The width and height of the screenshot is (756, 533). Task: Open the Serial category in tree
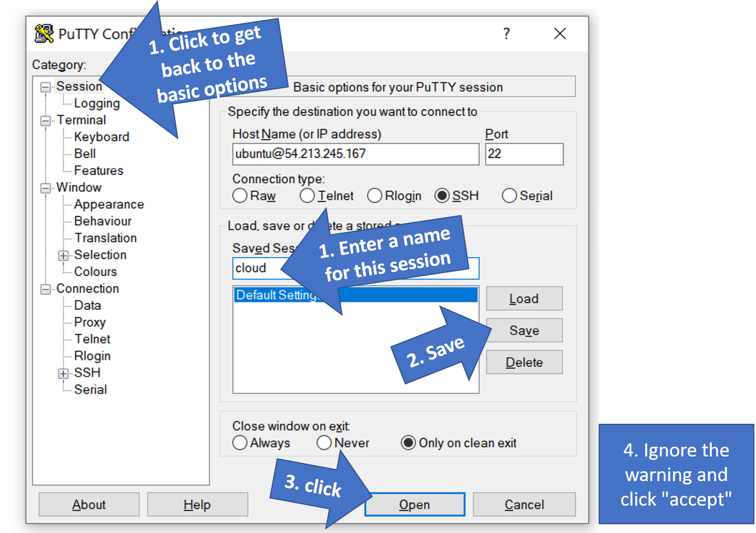(x=91, y=390)
